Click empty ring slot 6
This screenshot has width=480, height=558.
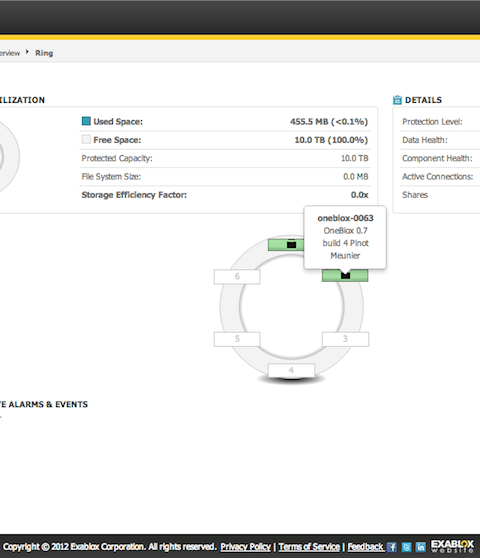click(237, 277)
